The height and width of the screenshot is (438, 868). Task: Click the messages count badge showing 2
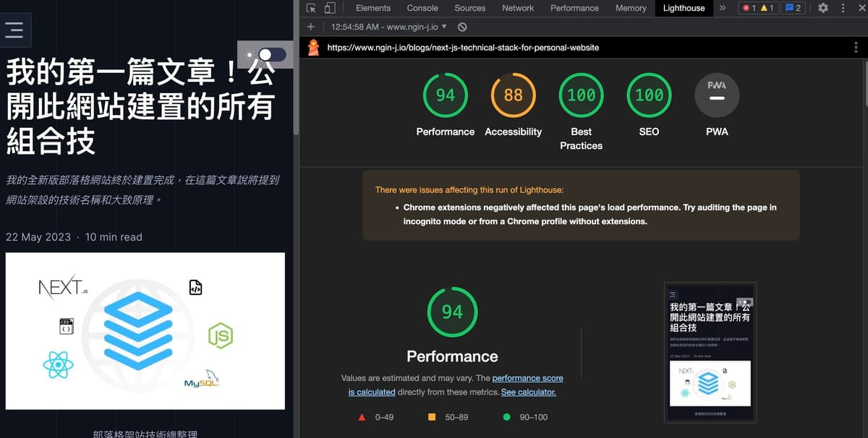(793, 8)
